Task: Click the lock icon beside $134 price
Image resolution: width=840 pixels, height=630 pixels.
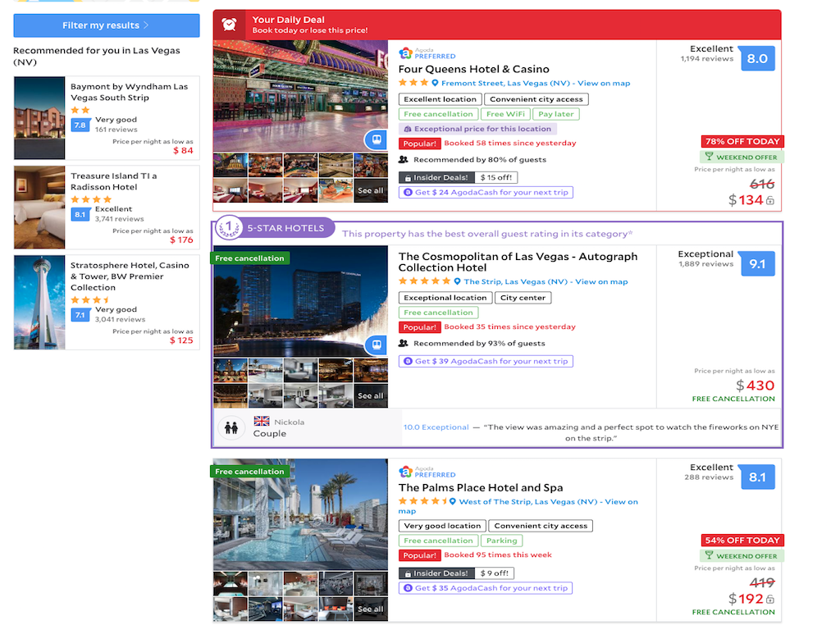Action: 769,201
